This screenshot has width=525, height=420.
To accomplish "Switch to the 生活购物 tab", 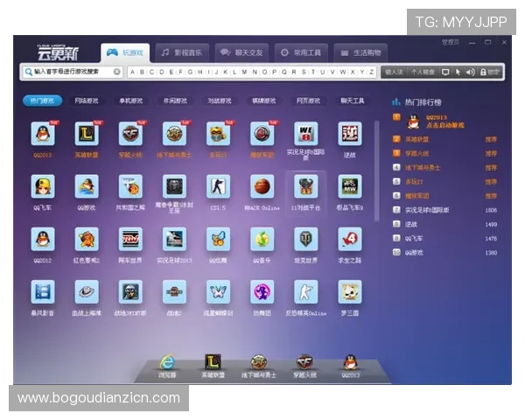I will coord(359,52).
